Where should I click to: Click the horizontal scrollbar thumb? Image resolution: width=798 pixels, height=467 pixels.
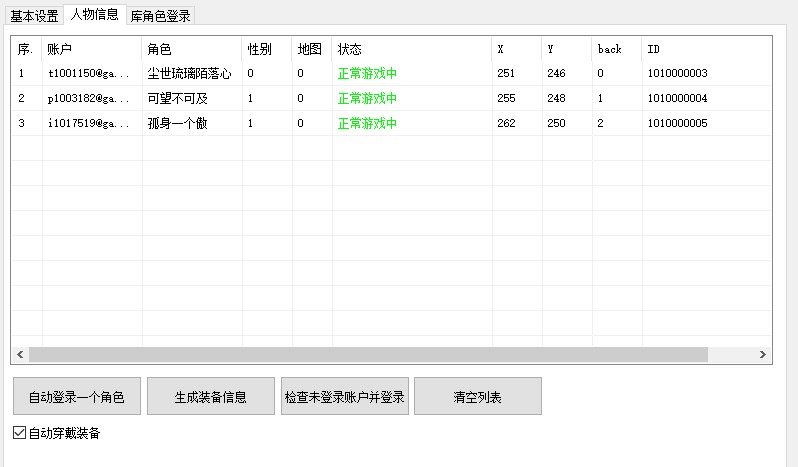(368, 355)
